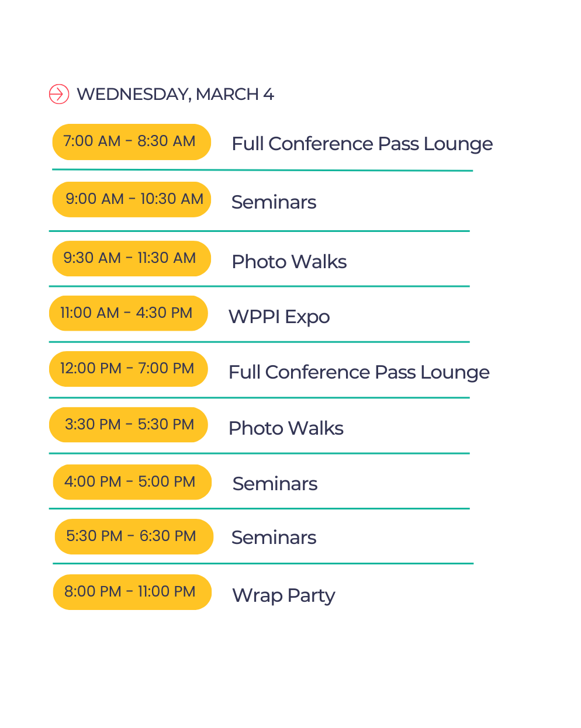Select the 9:00 AM - 10:30 AM time badge
581x728 pixels.
pyautogui.click(x=132, y=199)
